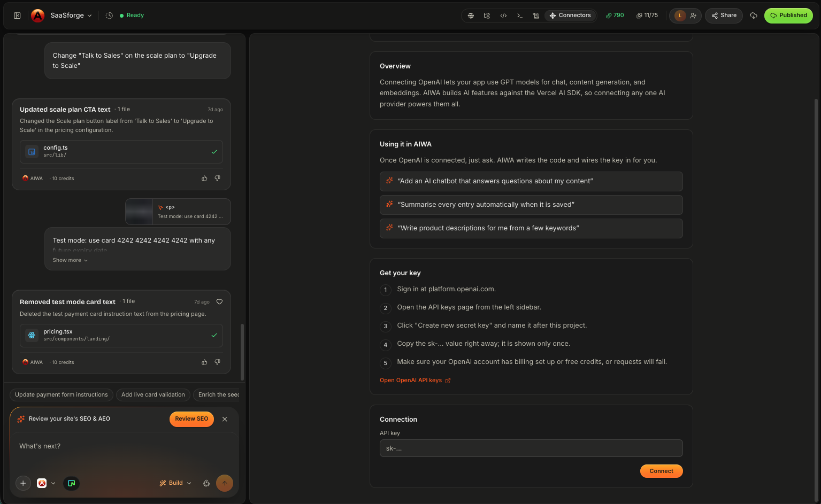Image resolution: width=821 pixels, height=504 pixels.
Task: Dismiss the SEO review banner
Action: click(x=225, y=419)
